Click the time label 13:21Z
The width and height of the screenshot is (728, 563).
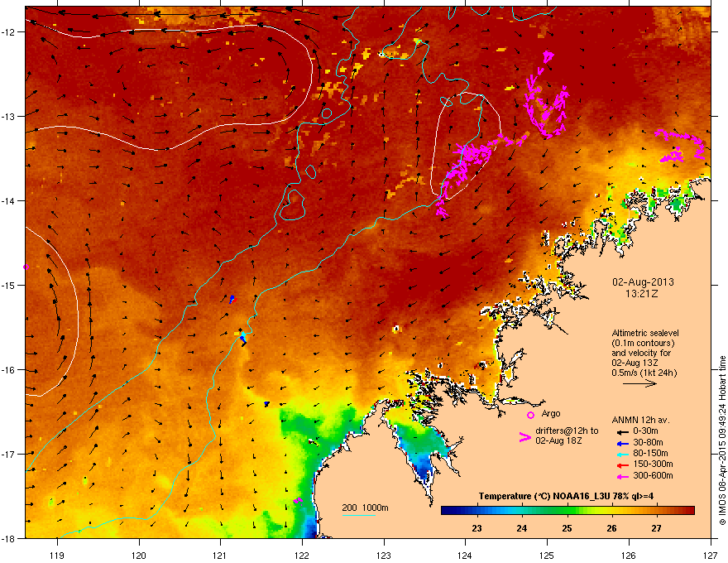click(x=642, y=294)
